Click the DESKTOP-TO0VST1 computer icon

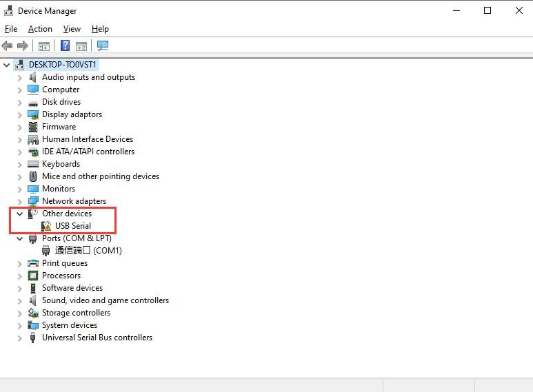(x=20, y=65)
